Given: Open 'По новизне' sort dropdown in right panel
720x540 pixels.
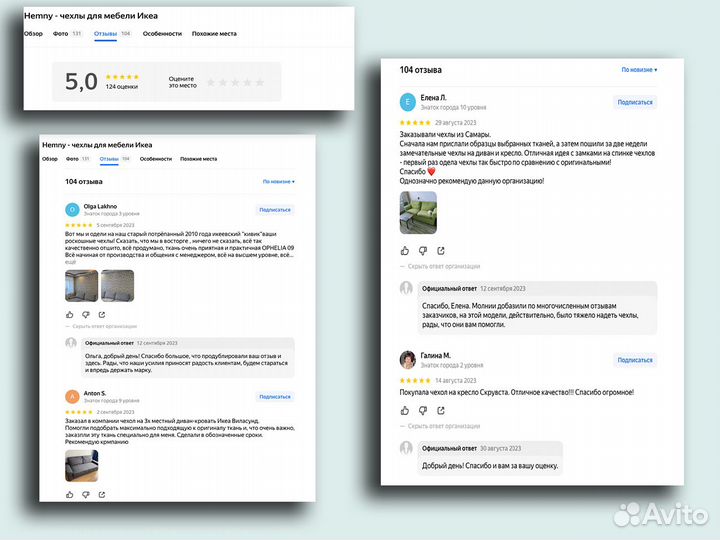Looking at the screenshot, I should (x=638, y=70).
